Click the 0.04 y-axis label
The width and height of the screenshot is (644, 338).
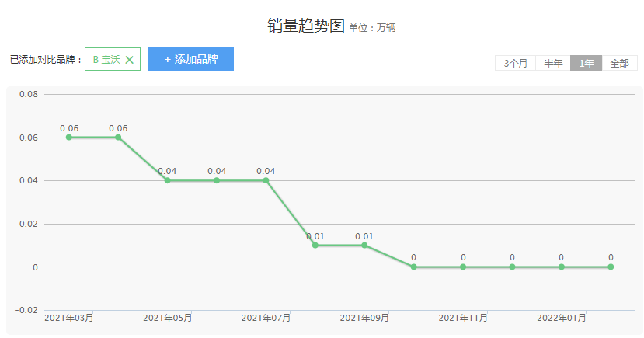(29, 181)
